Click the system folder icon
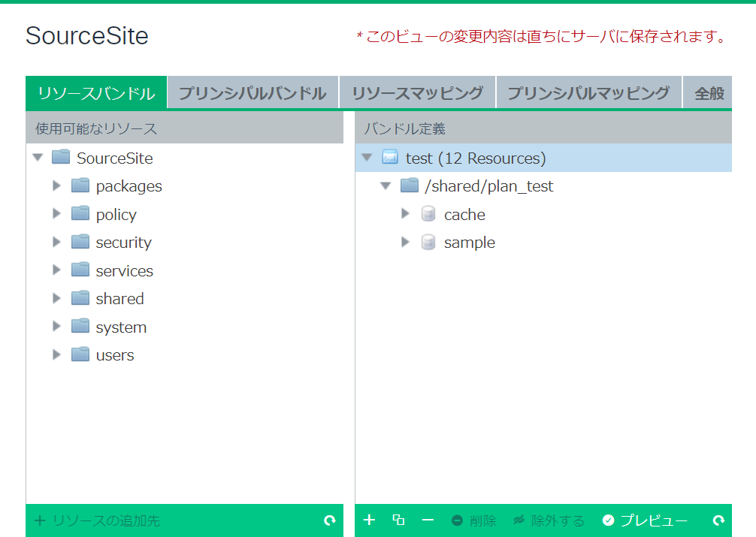This screenshot has width=756, height=537. point(80,326)
